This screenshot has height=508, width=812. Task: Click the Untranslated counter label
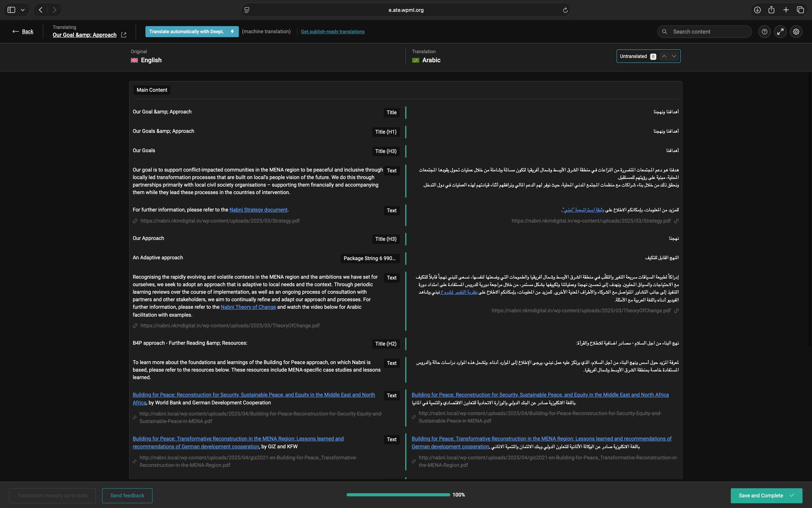click(633, 57)
